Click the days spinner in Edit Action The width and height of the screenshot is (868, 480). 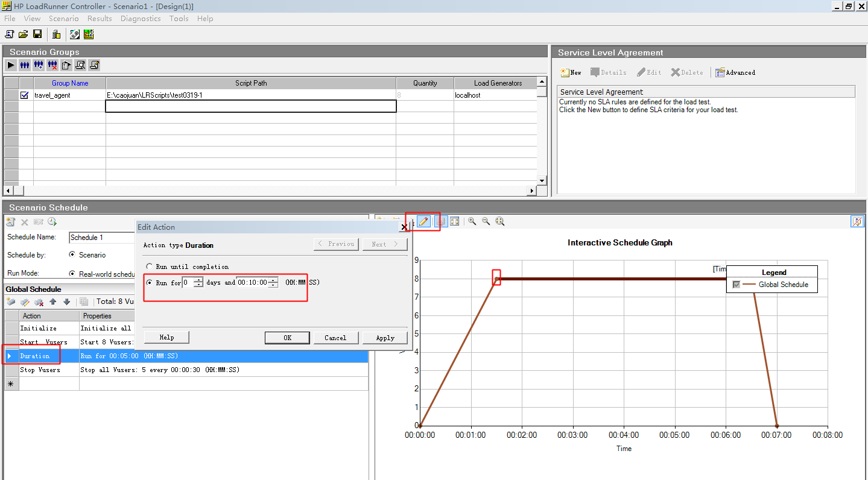tap(198, 282)
